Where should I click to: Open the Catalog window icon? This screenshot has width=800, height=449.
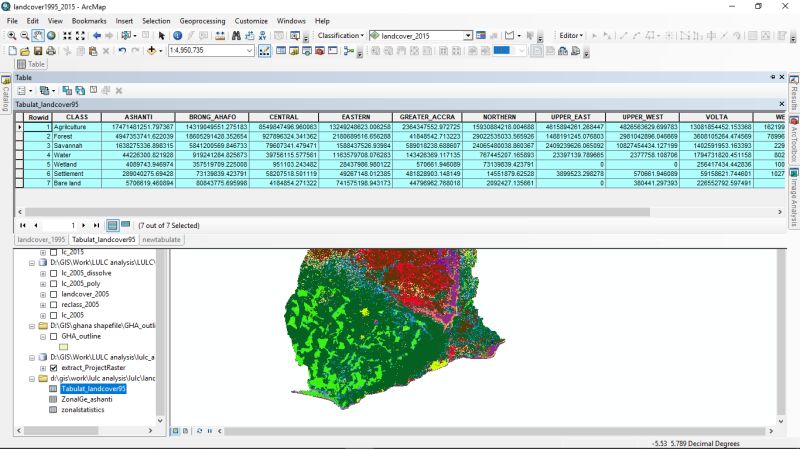[x=294, y=51]
